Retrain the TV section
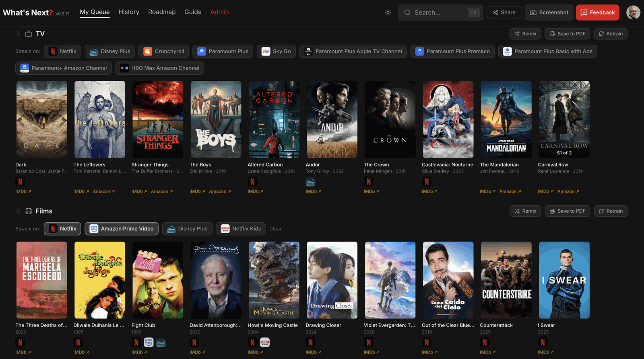Image resolution: width=644 pixels, height=359 pixels. pos(611,34)
